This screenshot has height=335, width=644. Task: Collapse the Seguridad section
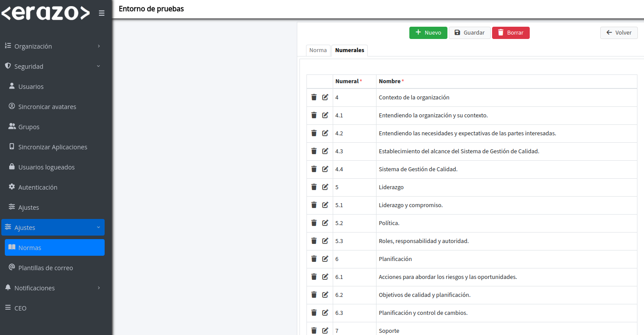[x=53, y=67]
